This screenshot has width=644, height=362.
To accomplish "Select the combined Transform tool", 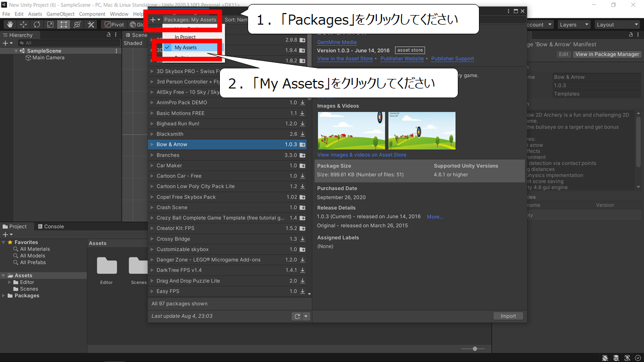I will (77, 25).
